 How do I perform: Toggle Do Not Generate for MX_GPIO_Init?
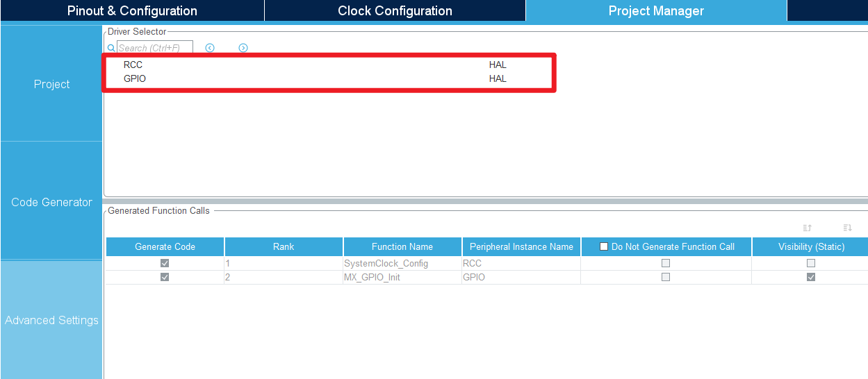666,277
